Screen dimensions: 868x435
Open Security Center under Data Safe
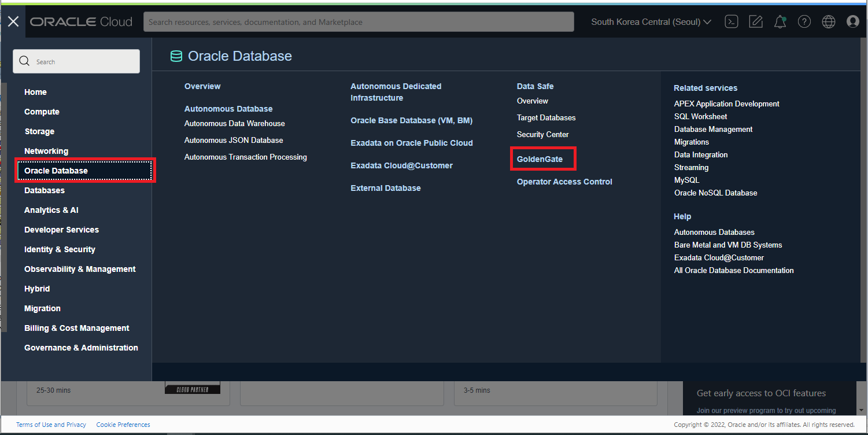tap(543, 134)
